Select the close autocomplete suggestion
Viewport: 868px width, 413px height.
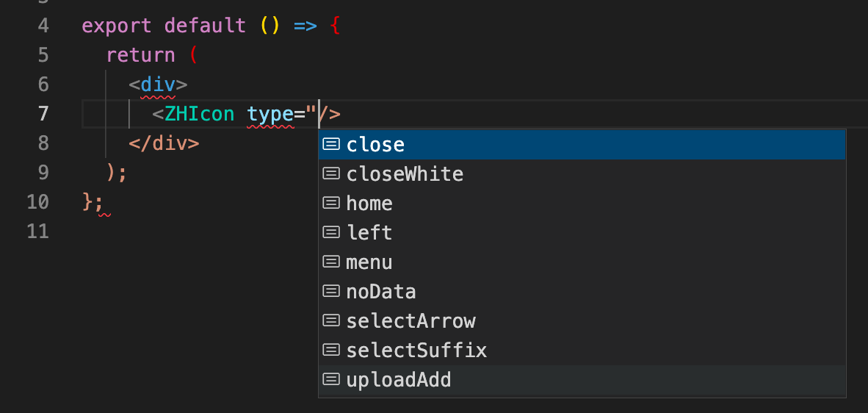click(375, 145)
